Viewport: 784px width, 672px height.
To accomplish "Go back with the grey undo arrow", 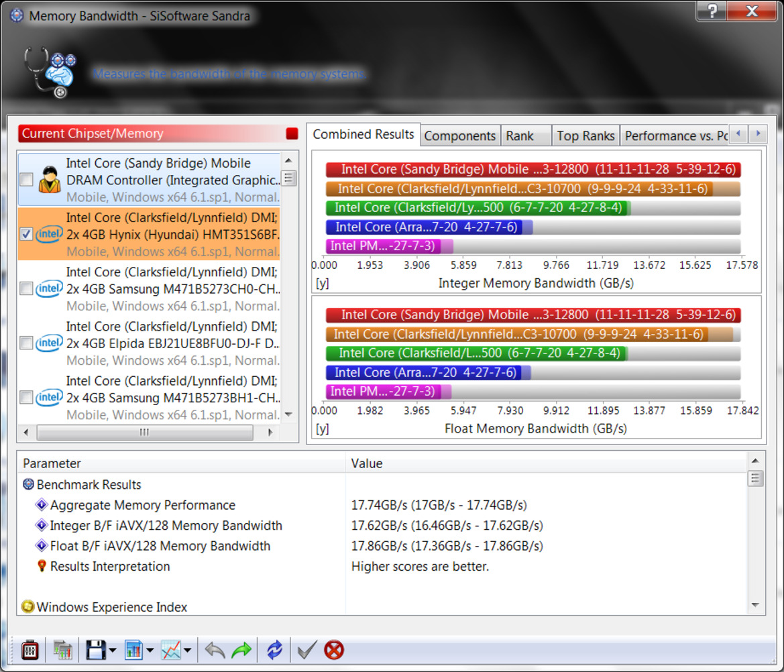I will pyautogui.click(x=215, y=650).
